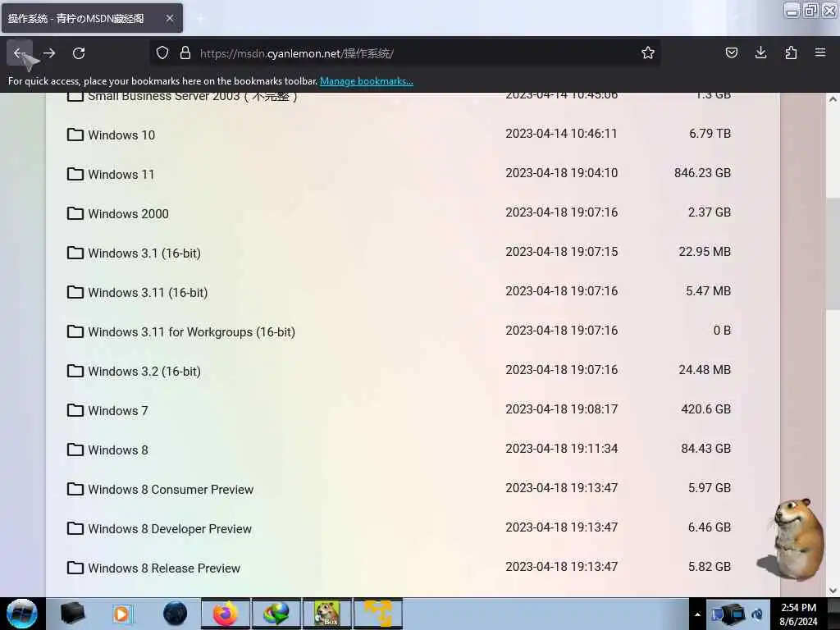Open the Windows 11 folder
Image resolution: width=840 pixels, height=630 pixels.
[121, 175]
